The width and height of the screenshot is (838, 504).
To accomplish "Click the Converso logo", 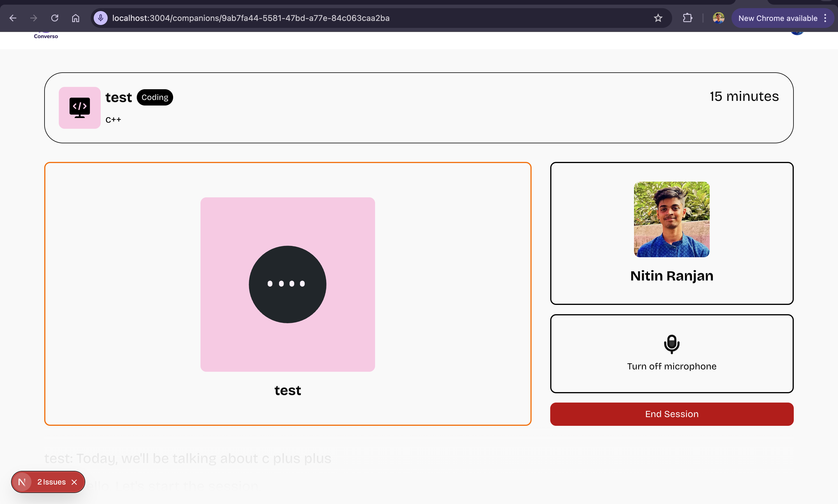I will 46,35.
